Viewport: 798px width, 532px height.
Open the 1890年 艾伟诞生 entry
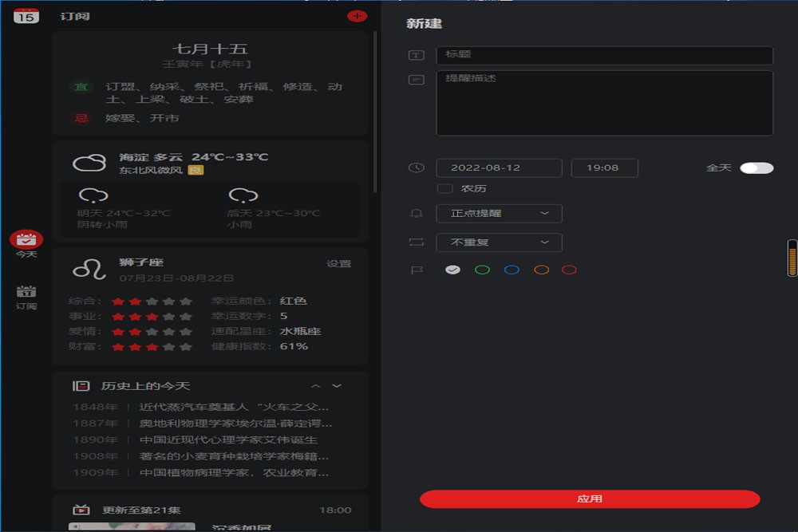(195, 439)
